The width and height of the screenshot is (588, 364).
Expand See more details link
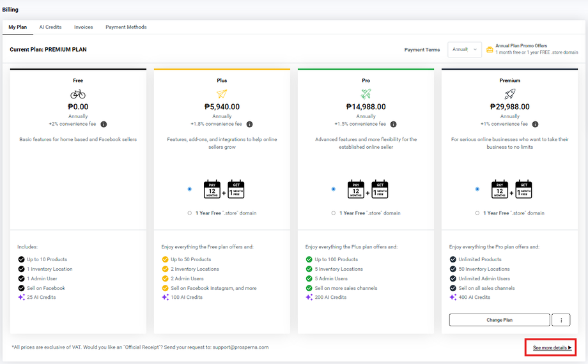click(552, 347)
